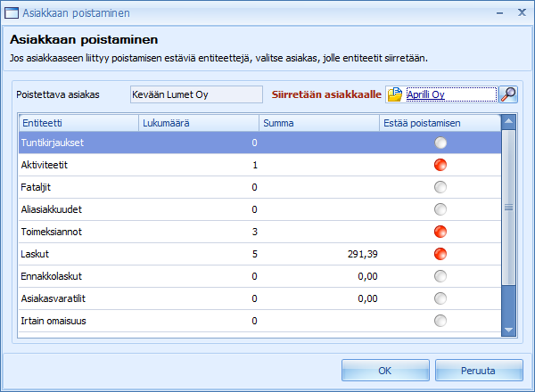
Task: Select the Aliasiakkuudet row
Action: pos(260,209)
